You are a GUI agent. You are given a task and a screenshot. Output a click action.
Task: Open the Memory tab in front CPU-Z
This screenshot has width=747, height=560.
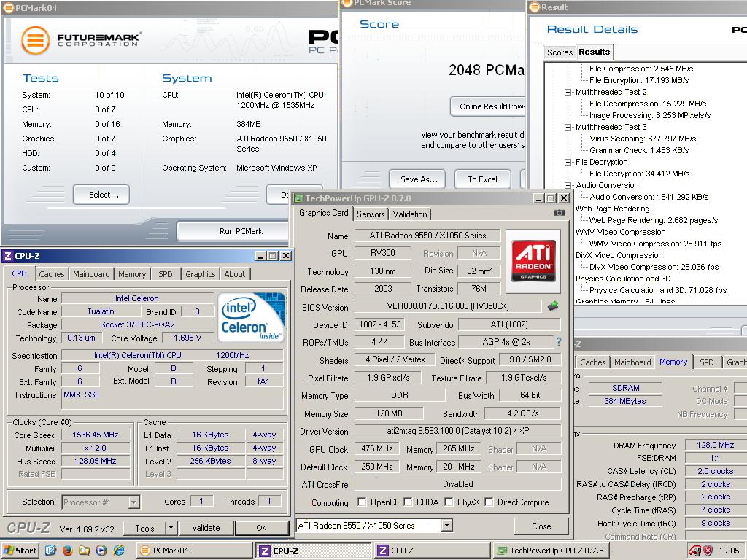point(132,274)
